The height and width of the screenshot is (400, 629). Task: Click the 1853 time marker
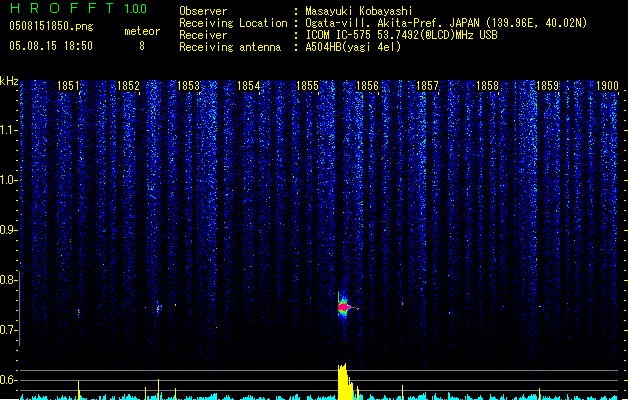point(188,86)
